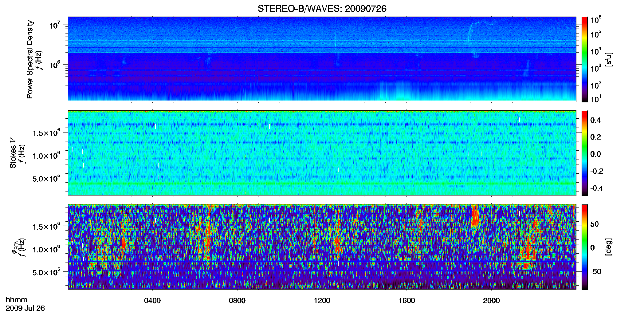
Task: Select the Power Spectral Density axis label
Action: [30, 59]
